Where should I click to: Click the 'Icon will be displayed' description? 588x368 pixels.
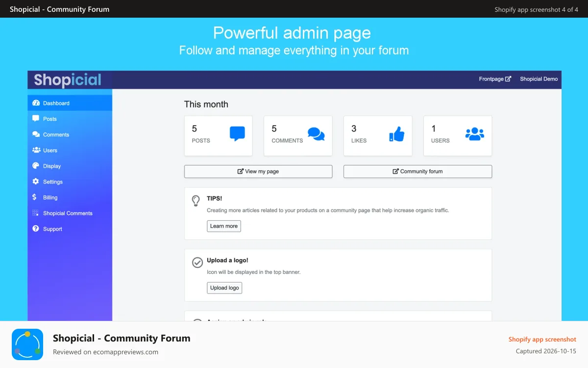254,272
